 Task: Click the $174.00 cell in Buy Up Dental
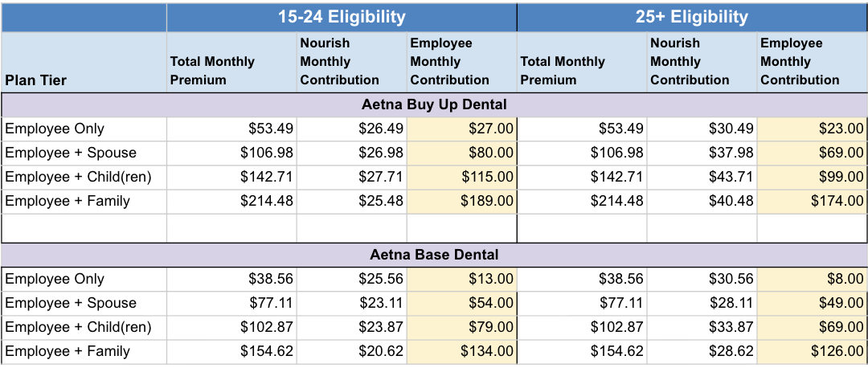(x=812, y=201)
